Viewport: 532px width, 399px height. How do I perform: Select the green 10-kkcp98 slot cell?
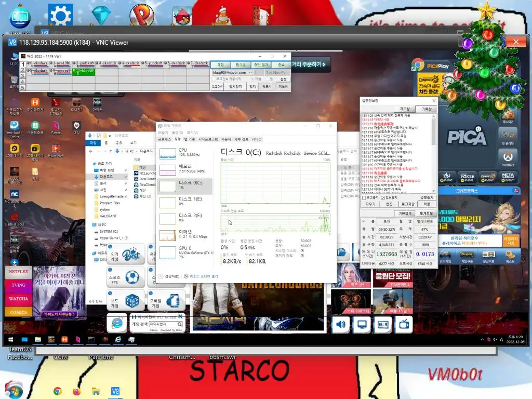[x=84, y=71]
